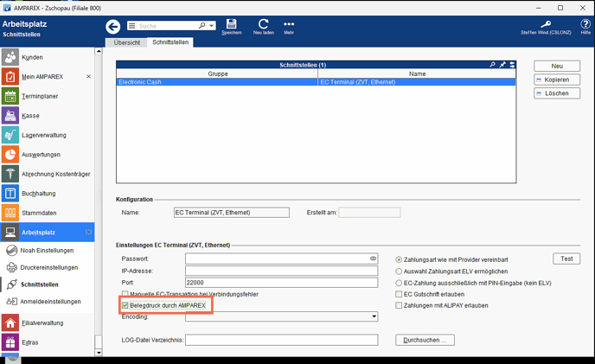Enable EC Gutschrift erlauben checkbox
595x364 pixels.
(399, 294)
